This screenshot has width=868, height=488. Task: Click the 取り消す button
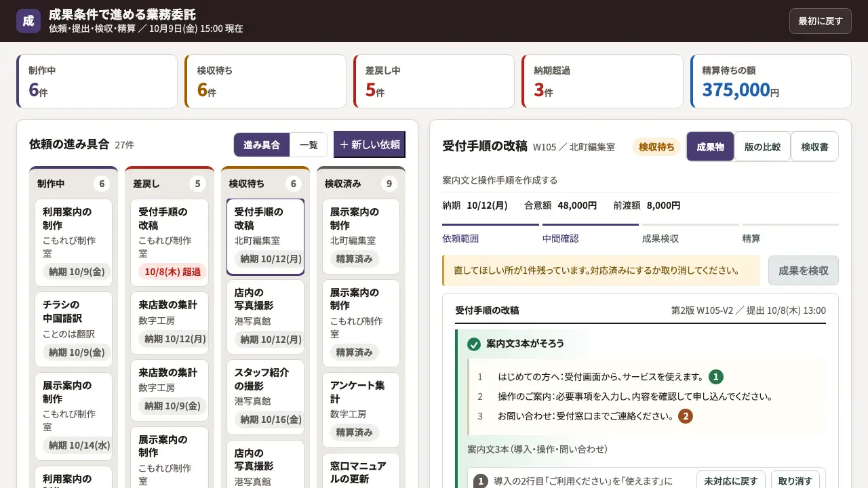[x=795, y=481]
